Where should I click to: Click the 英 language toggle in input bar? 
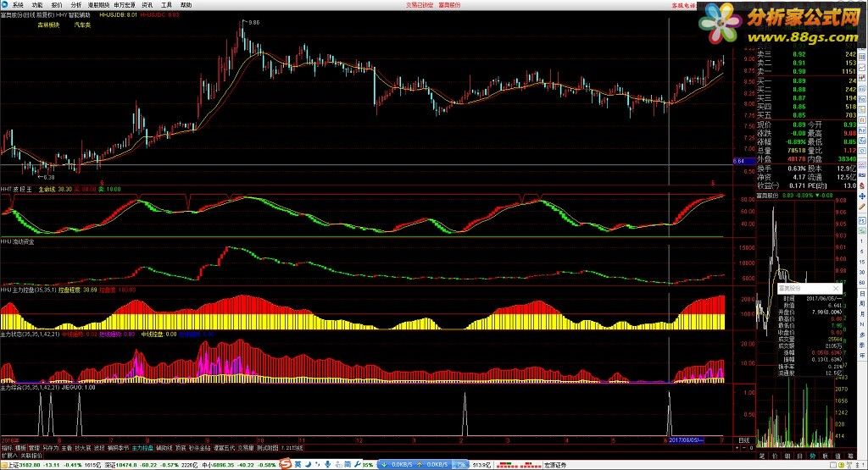point(298,464)
